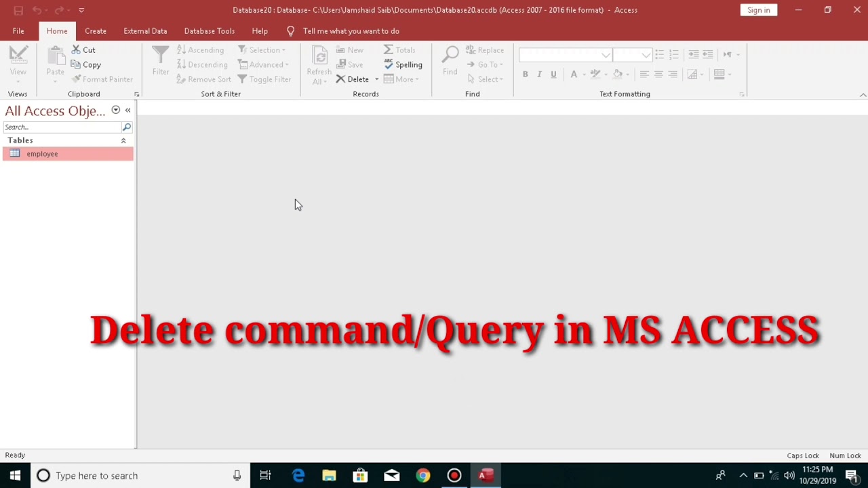Click the navigation pane search magnifier
The height and width of the screenshot is (488, 868).
126,127
